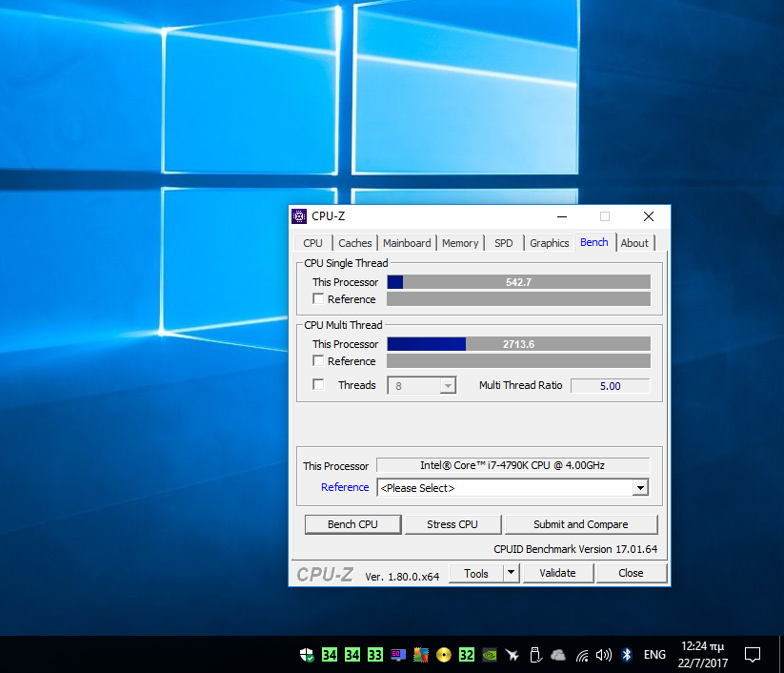
Task: Open the Action Center notification icon
Action: pos(752,655)
